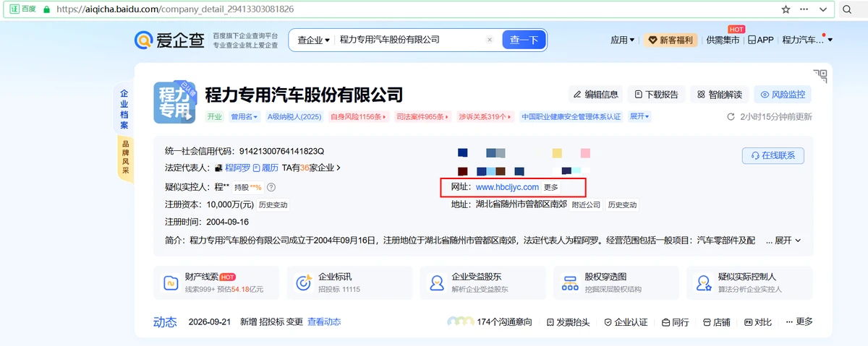Image resolution: width=868 pixels, height=346 pixels.
Task: Refresh data via the update icon
Action: point(731,117)
